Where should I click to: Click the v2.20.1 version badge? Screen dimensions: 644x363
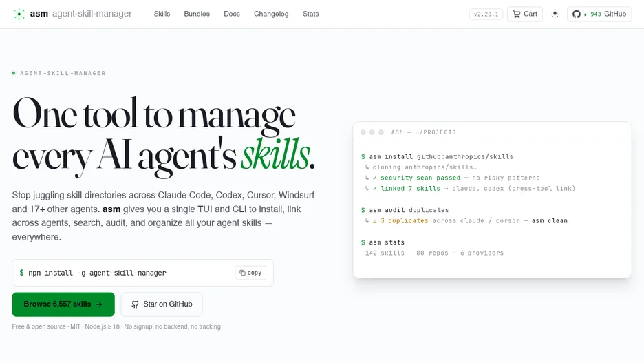486,14
